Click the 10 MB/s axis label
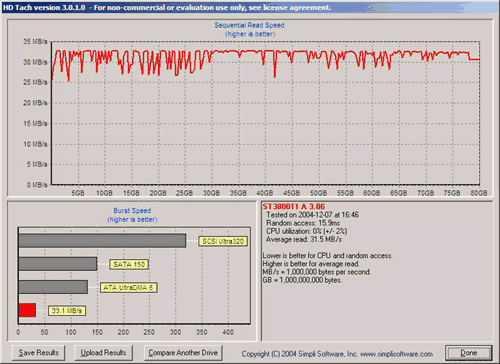This screenshot has height=364, width=500. pos(35,144)
